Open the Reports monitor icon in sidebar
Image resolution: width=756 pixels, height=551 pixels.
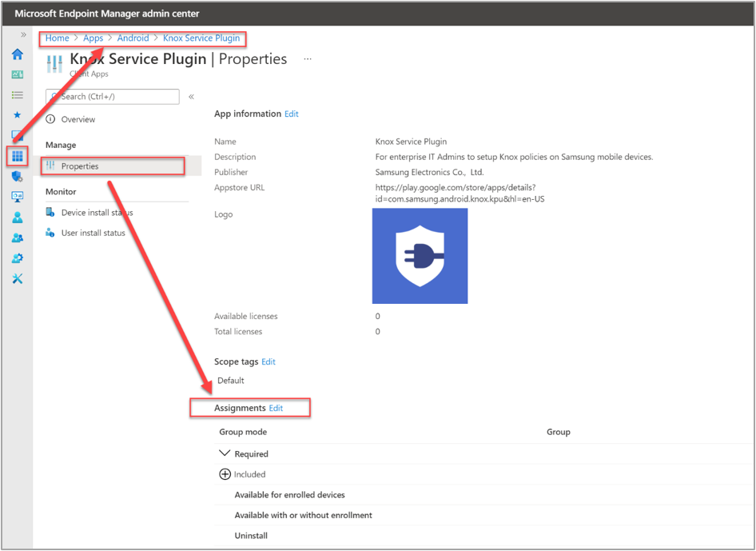coord(18,197)
